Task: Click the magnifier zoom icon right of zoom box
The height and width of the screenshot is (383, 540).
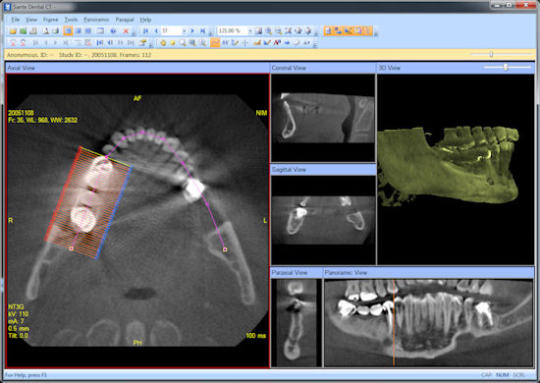Action: click(x=268, y=31)
